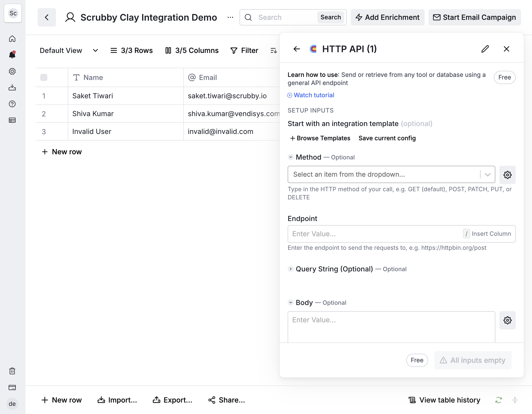This screenshot has height=414, width=532.
Task: Open the 3/5 Columns menu
Action: click(x=192, y=50)
